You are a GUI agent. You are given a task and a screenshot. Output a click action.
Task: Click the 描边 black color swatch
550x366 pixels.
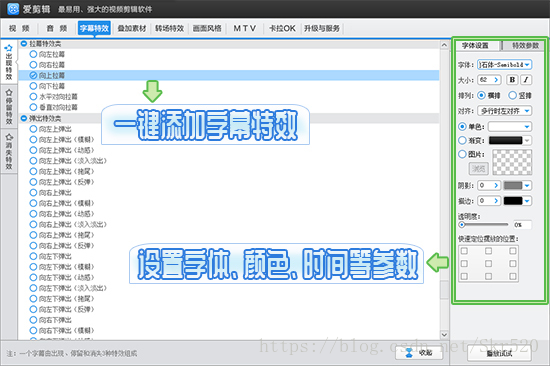click(x=513, y=201)
